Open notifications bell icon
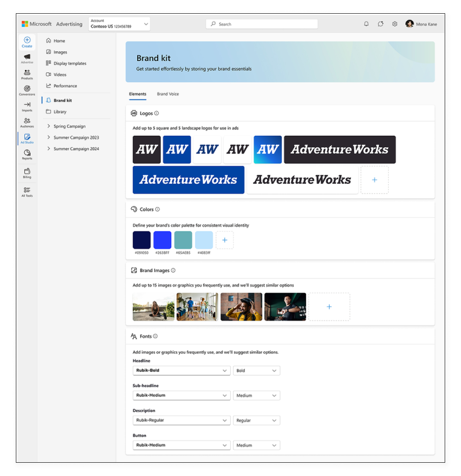 coord(366,24)
